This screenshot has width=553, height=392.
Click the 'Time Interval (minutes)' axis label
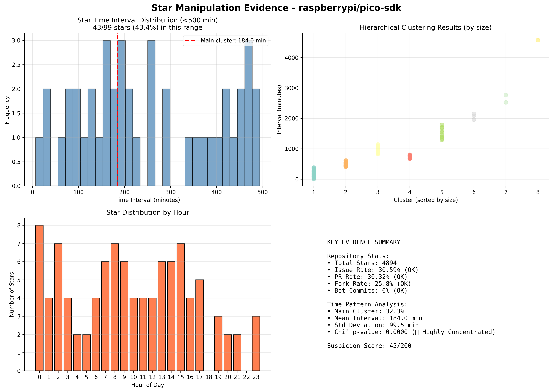[147, 200]
